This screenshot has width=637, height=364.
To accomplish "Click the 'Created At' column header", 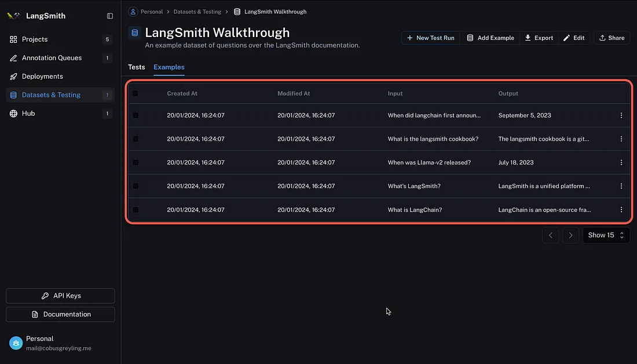I will [x=182, y=93].
